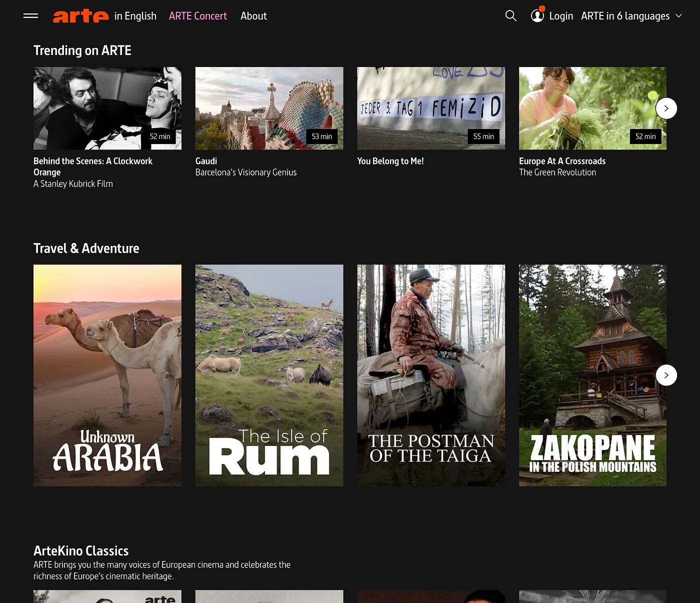This screenshot has width=700, height=603.
Task: Click the Trending on ARTE heading
Action: click(x=82, y=50)
